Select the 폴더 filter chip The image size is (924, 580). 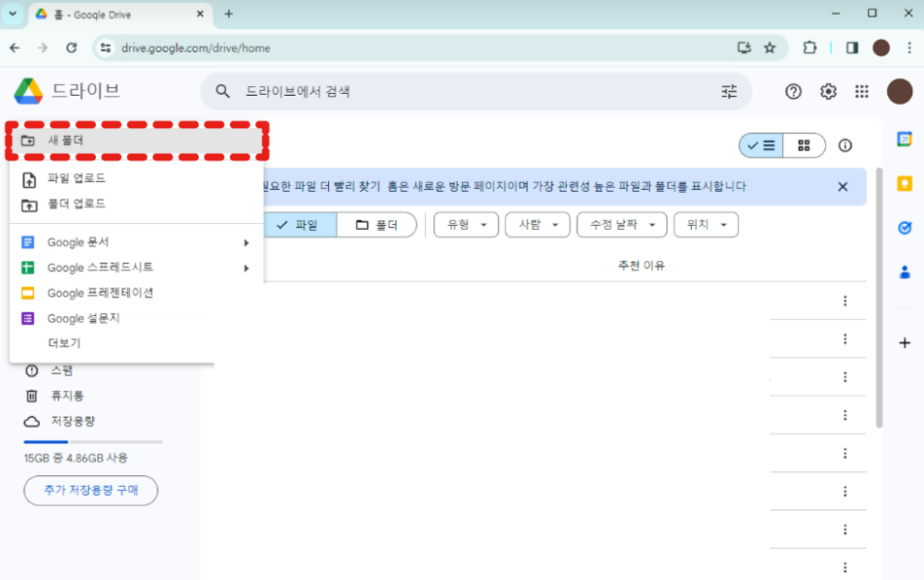point(377,225)
